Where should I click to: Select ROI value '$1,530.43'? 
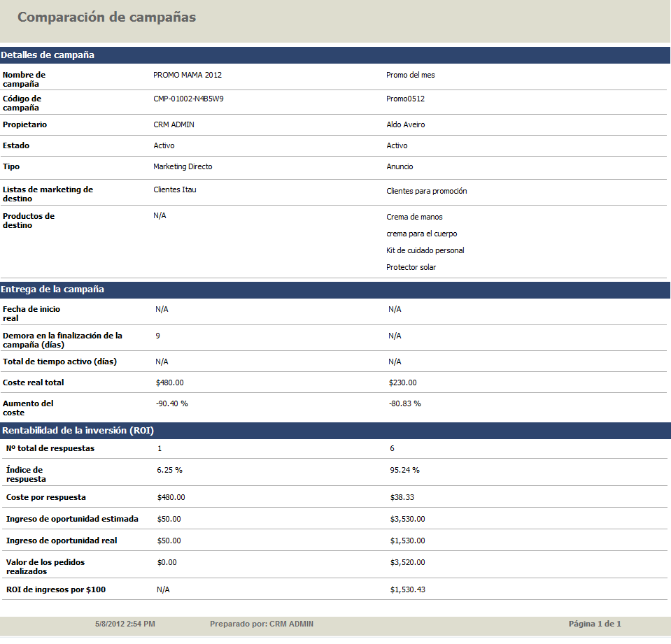408,589
